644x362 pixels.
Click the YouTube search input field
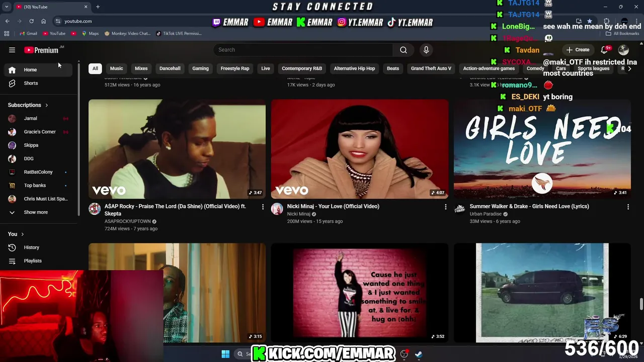tap(303, 50)
